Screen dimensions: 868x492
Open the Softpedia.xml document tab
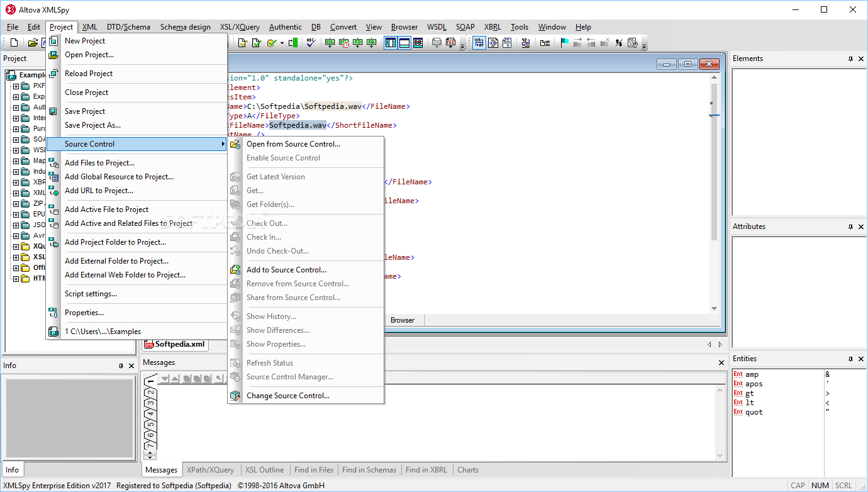[x=175, y=344]
